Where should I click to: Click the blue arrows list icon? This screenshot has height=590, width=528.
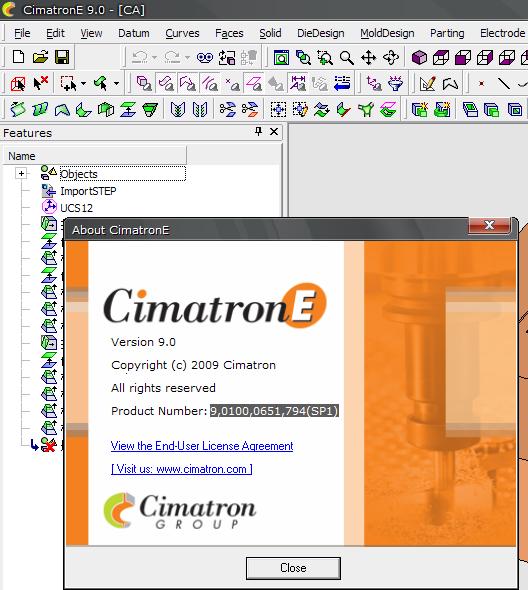coord(342,83)
